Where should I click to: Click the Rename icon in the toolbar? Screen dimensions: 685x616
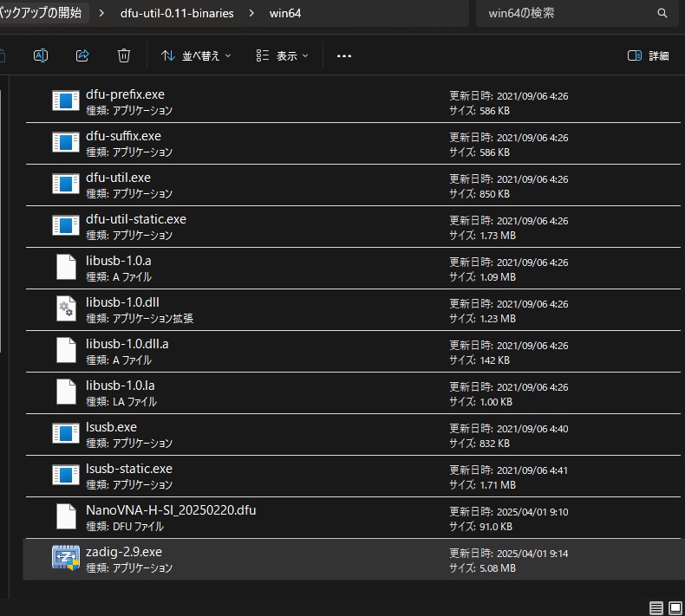pyautogui.click(x=40, y=55)
